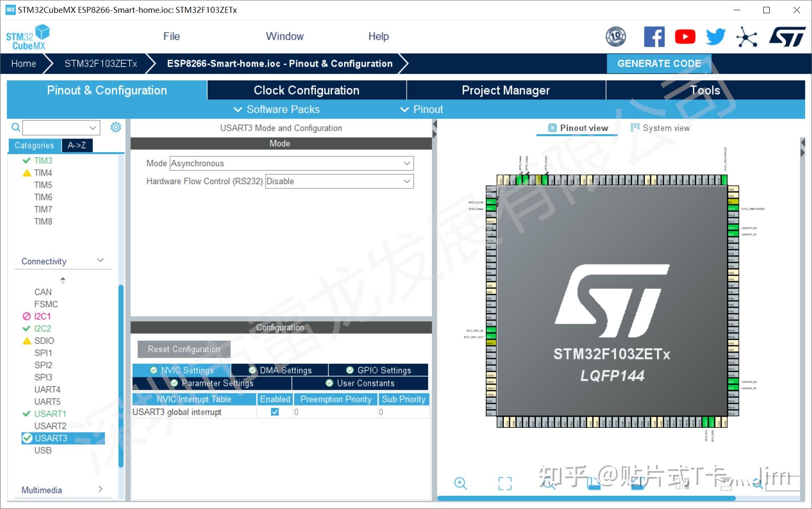Open categories settings gear icon

click(116, 127)
